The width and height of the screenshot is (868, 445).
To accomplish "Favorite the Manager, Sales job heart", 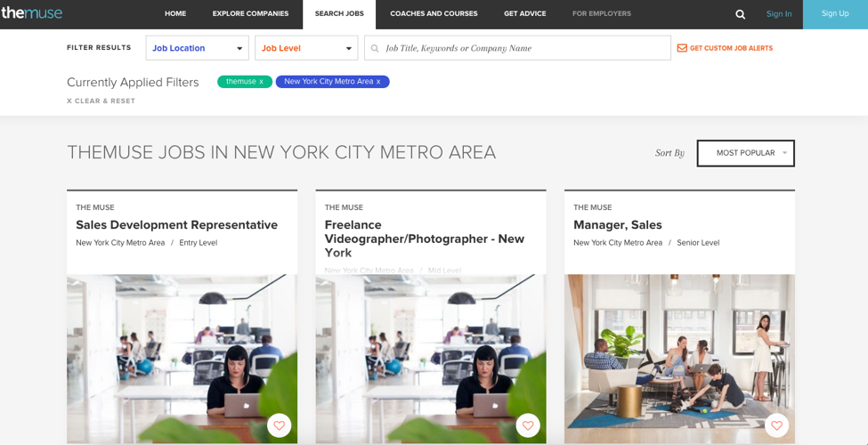I will click(x=776, y=425).
